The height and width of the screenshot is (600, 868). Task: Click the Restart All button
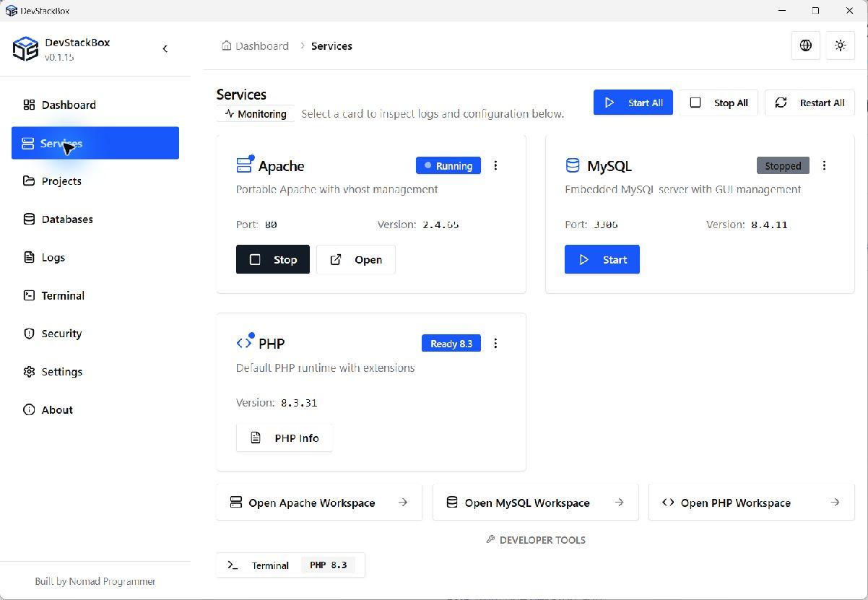click(810, 103)
